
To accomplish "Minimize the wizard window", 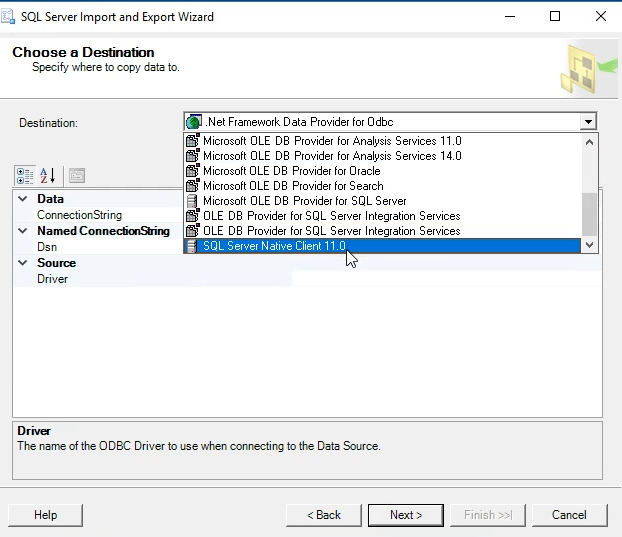I will point(510,17).
